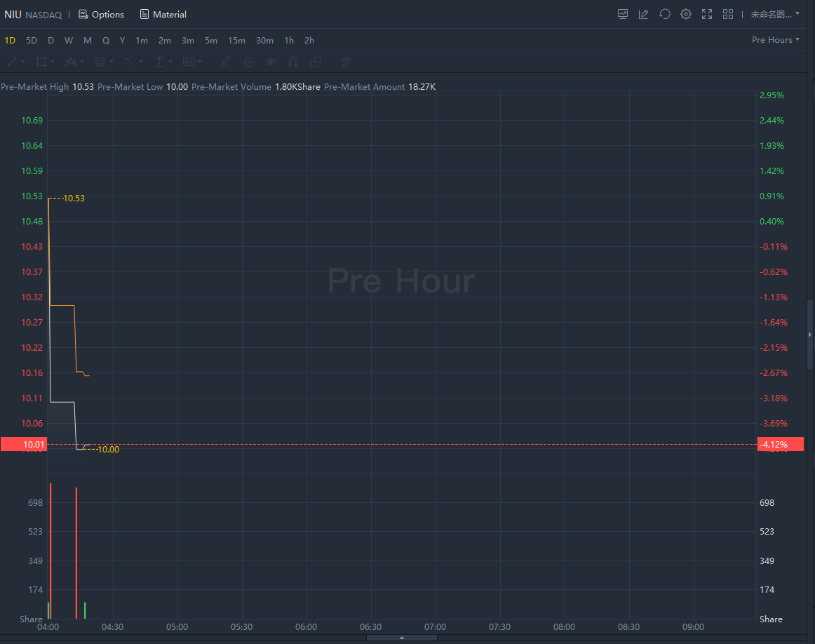This screenshot has width=815, height=644.
Task: Choose the 2m interval
Action: pos(165,41)
